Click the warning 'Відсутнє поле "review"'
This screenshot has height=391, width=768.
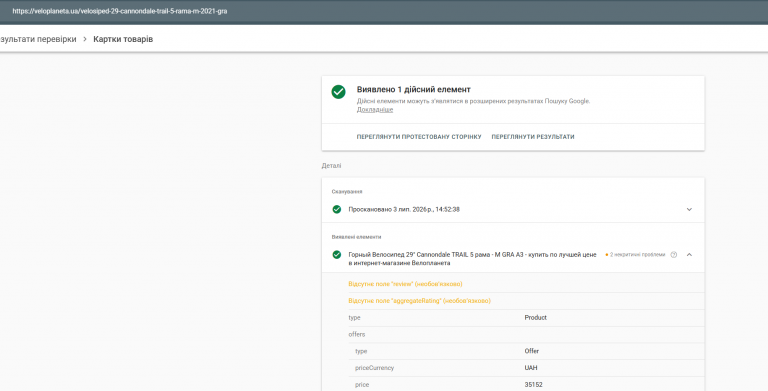(405, 284)
